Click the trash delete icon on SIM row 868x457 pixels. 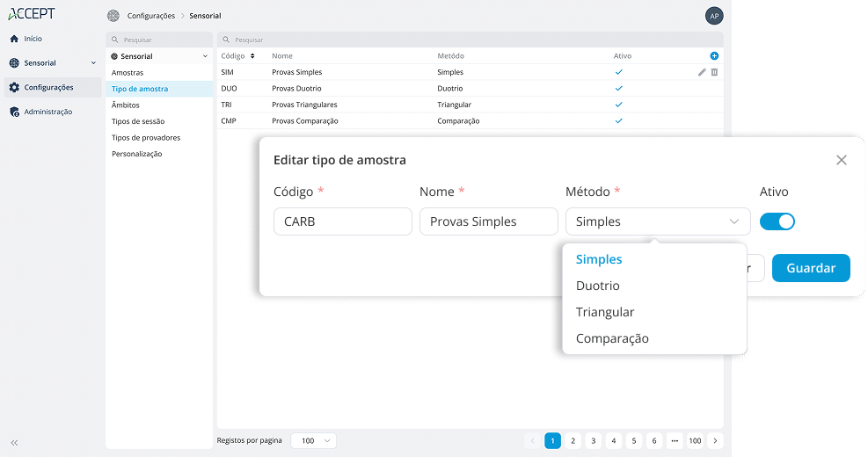pyautogui.click(x=714, y=72)
